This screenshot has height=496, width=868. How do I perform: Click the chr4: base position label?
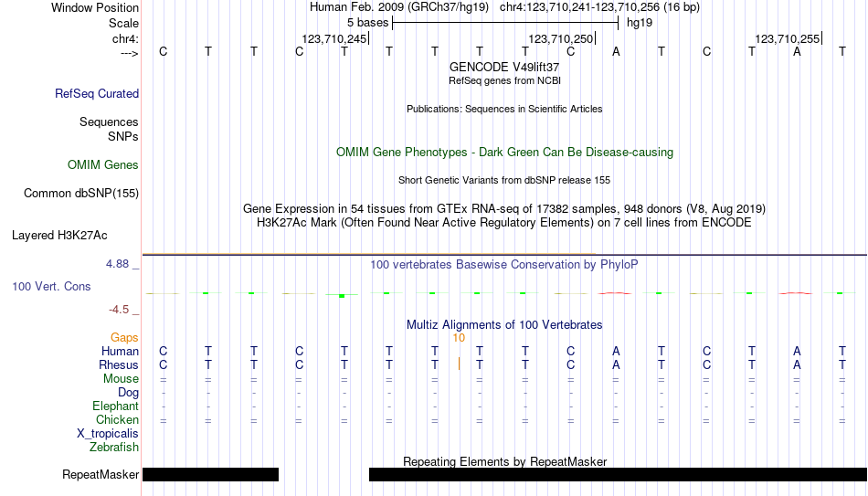click(125, 38)
